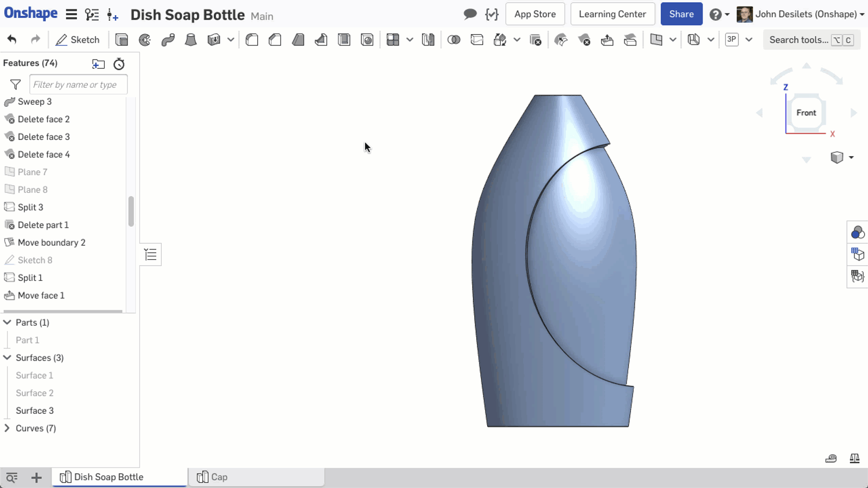Click the Share button
The width and height of the screenshot is (868, 488).
[681, 14]
